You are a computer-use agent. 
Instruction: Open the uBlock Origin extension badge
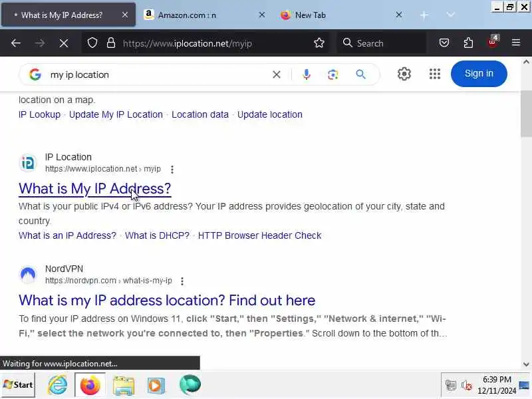(493, 42)
